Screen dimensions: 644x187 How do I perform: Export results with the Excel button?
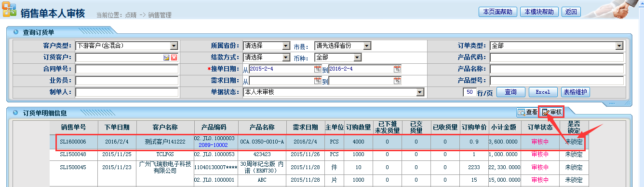(x=543, y=92)
